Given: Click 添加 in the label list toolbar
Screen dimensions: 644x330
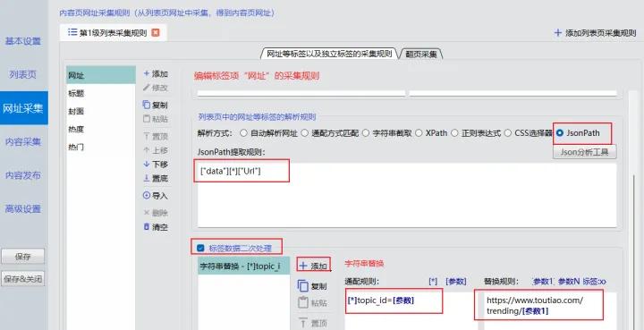Looking at the screenshot, I should (156, 74).
